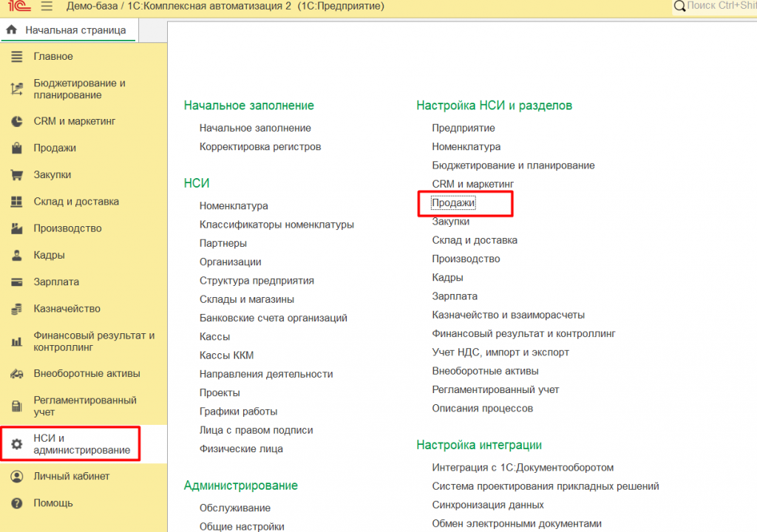Open highlighted Продажи settings link

tap(453, 202)
